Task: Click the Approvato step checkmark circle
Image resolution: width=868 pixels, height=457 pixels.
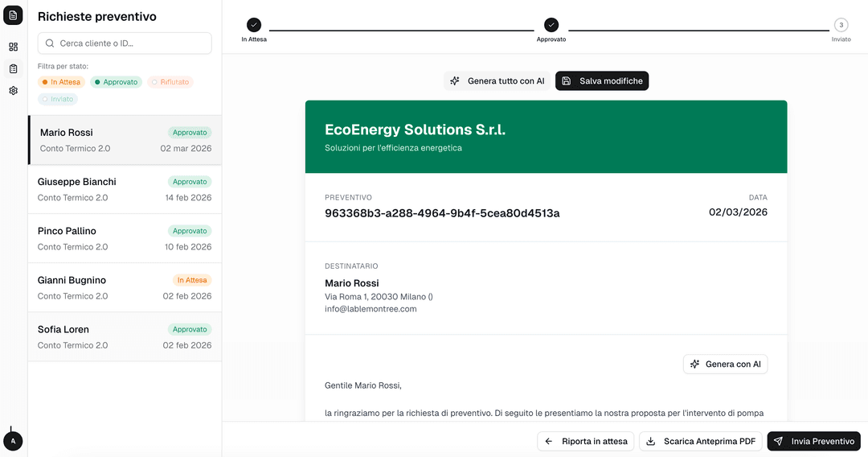Action: 551,25
